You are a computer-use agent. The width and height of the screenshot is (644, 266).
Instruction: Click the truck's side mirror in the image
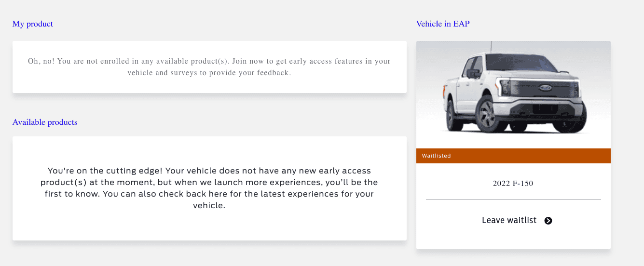(473, 74)
